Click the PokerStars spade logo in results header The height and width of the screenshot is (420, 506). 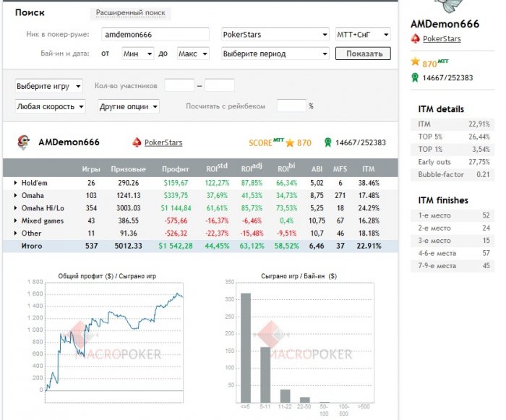click(137, 142)
